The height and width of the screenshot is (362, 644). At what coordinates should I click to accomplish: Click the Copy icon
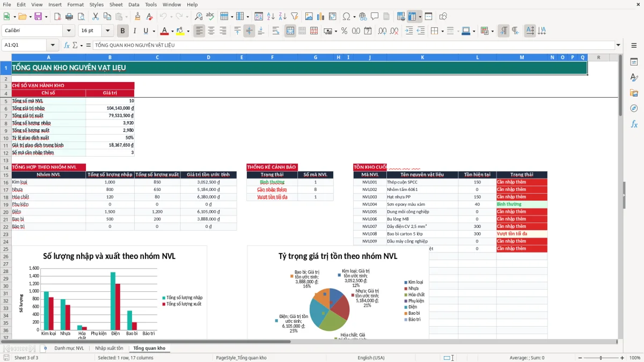pyautogui.click(x=107, y=17)
